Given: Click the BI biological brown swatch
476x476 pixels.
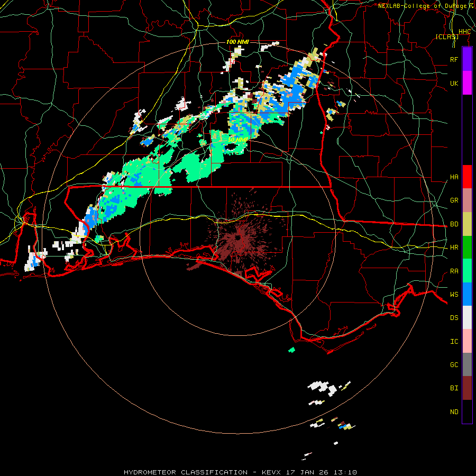Looking at the screenshot, I should [467, 388].
